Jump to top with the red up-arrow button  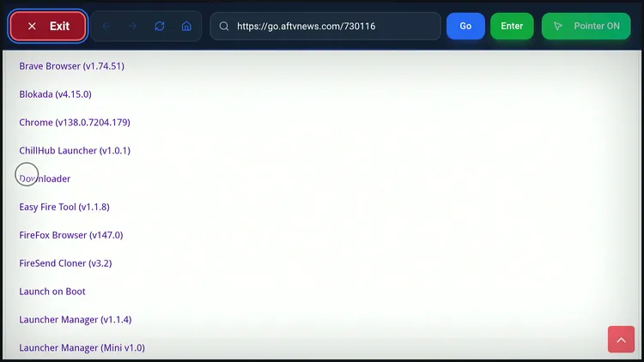click(621, 340)
